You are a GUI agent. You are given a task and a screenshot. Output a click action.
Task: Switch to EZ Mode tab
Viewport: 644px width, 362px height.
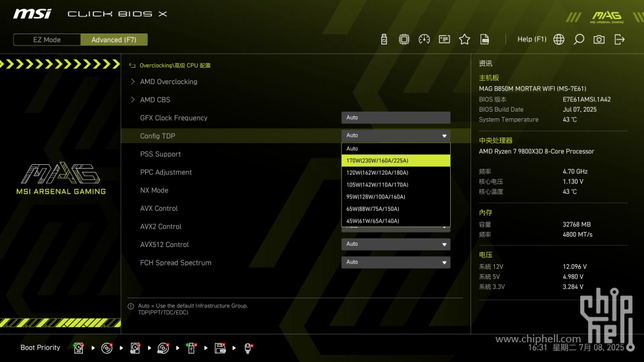coord(47,40)
